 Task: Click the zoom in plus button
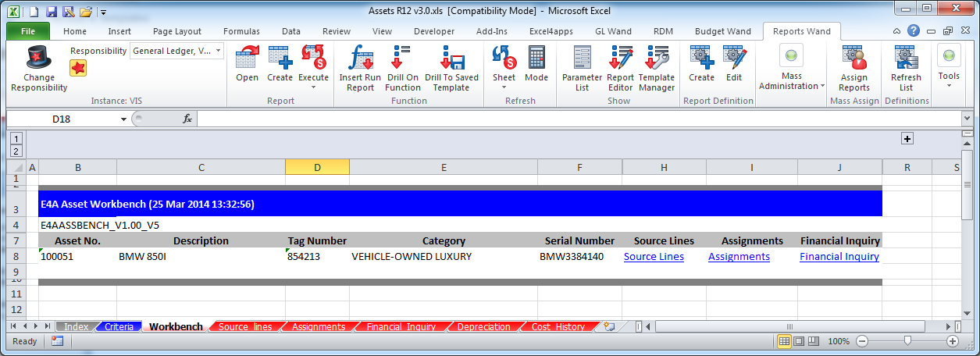click(x=952, y=341)
